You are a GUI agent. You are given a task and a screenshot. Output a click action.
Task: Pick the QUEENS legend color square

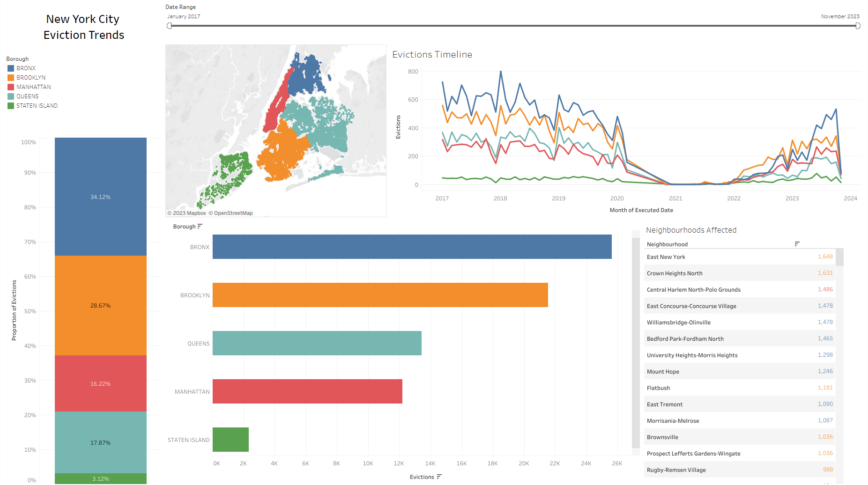pyautogui.click(x=11, y=96)
